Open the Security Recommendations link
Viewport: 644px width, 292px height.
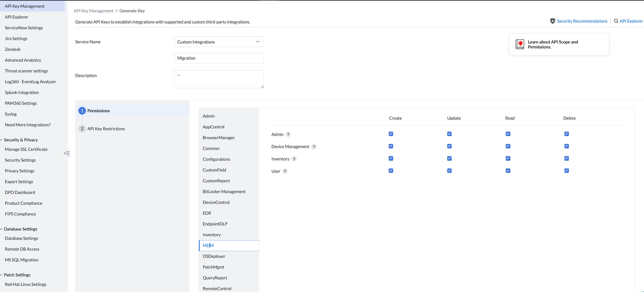[x=582, y=21]
